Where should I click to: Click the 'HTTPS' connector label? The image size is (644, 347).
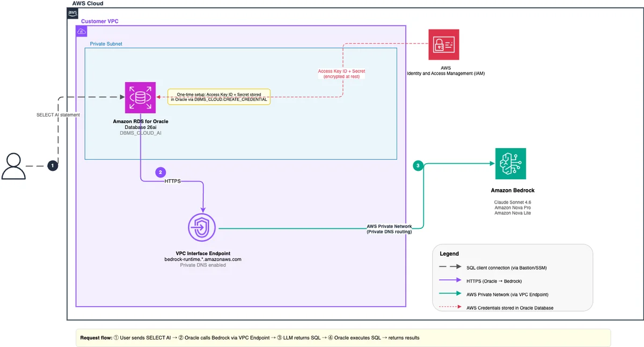[173, 182]
